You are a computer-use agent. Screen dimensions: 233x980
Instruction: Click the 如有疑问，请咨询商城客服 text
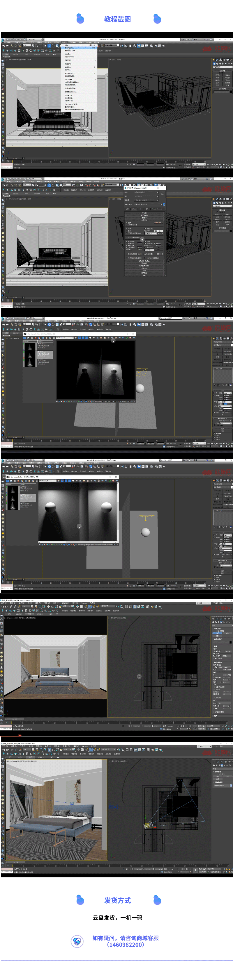coord(126,938)
